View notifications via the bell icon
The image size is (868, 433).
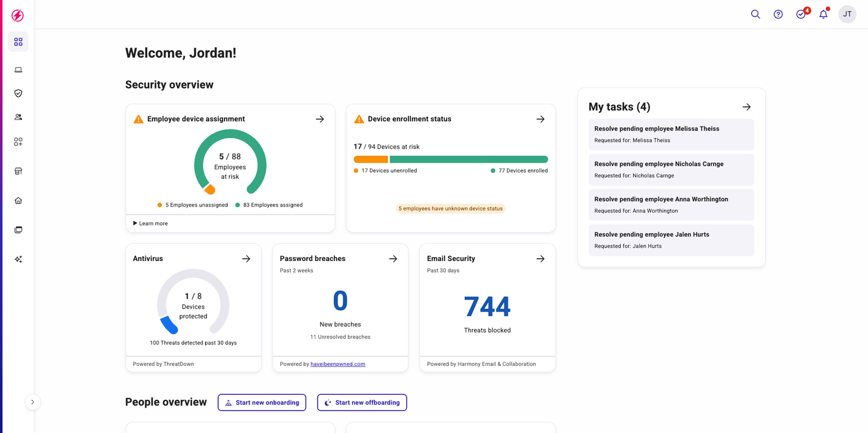click(x=823, y=14)
